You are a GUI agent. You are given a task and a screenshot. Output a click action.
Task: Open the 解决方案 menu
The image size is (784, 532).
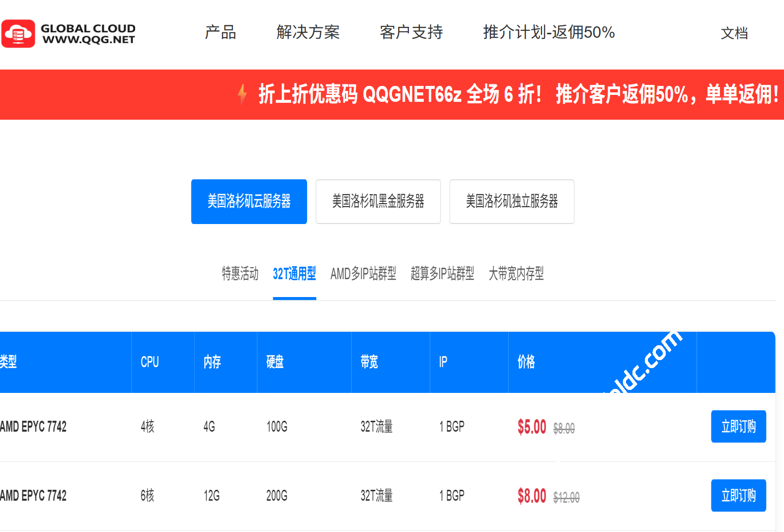308,32
